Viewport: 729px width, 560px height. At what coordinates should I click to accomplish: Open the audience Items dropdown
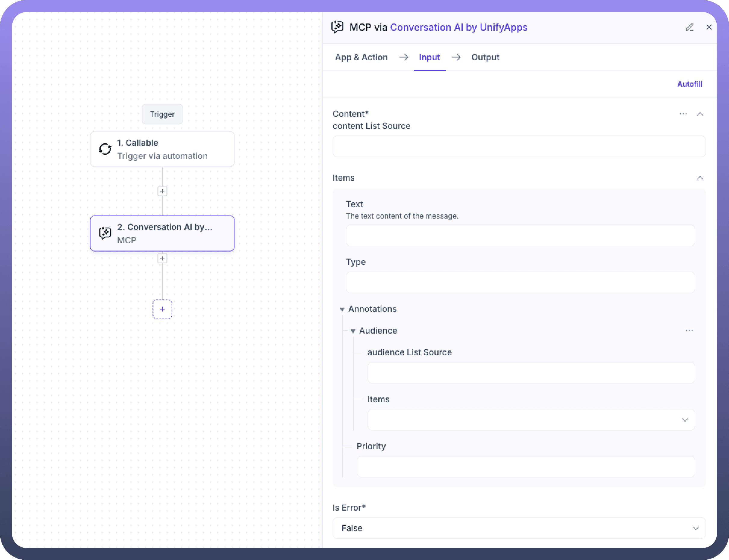click(531, 420)
